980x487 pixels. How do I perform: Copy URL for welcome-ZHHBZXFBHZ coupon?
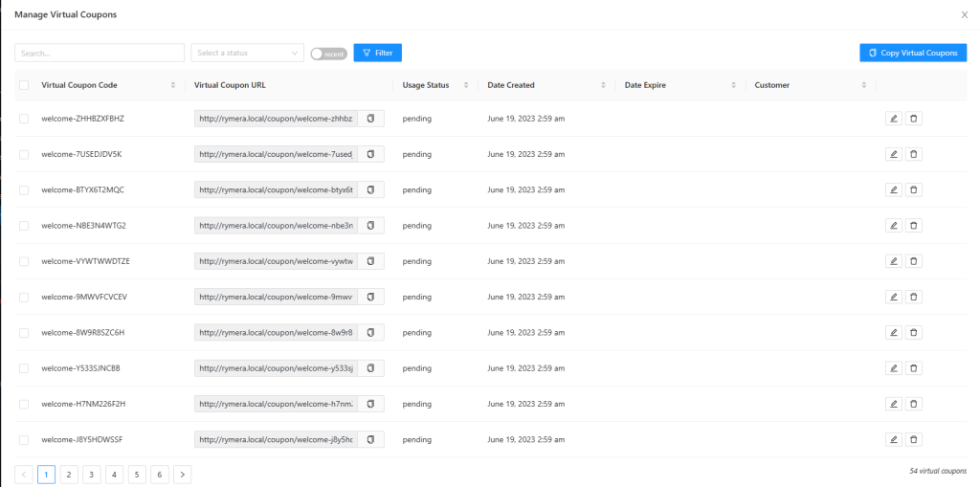click(370, 119)
